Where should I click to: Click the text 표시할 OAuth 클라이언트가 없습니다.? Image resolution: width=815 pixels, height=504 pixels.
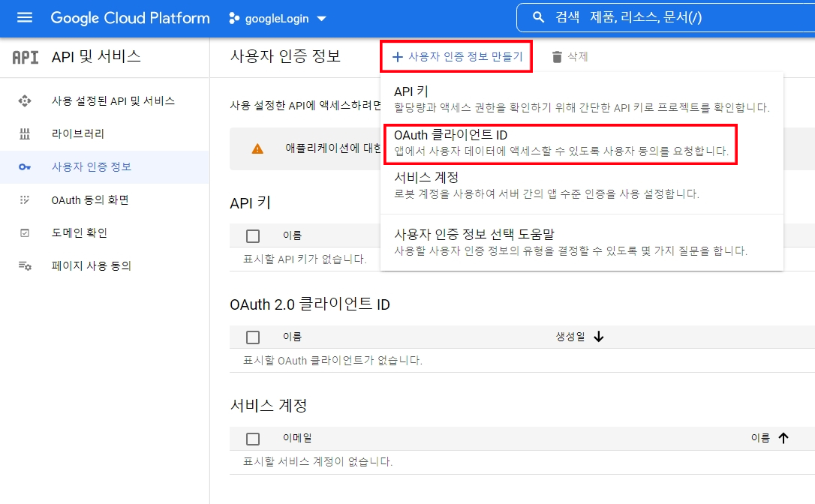click(x=332, y=360)
